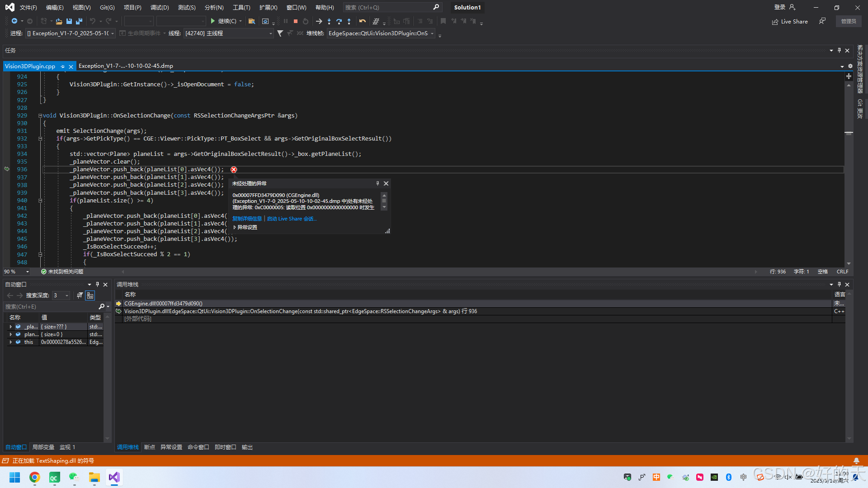Click the Autos search input field

50,306
